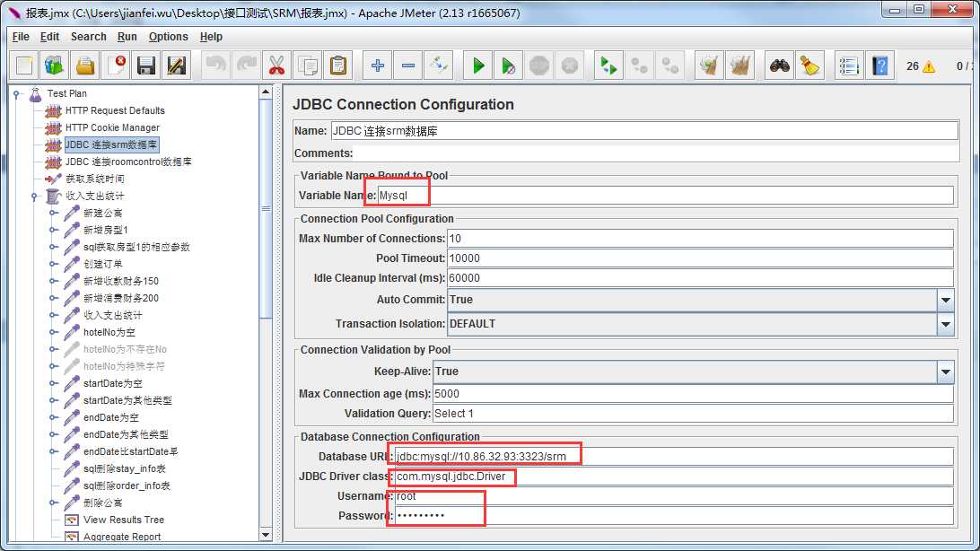The image size is (980, 551).
Task: Click the Database URL field
Action: pyautogui.click(x=674, y=457)
